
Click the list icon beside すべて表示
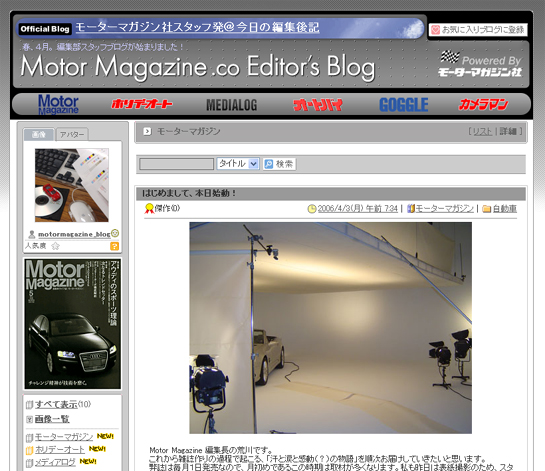[30, 405]
